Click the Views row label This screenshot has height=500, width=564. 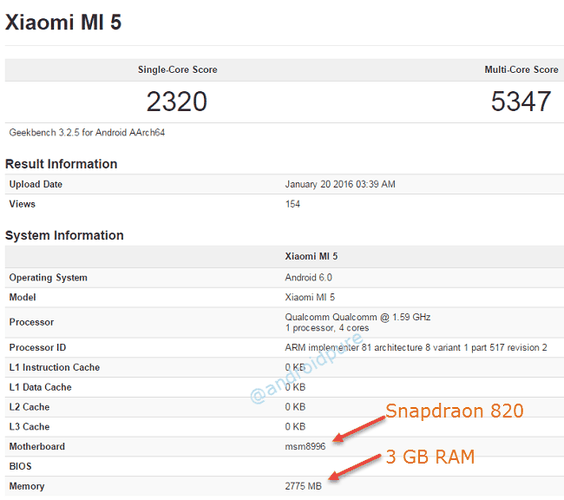coord(22,204)
